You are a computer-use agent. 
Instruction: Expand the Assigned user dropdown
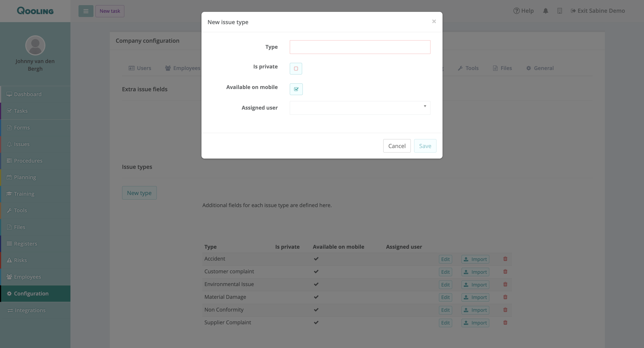click(x=360, y=108)
